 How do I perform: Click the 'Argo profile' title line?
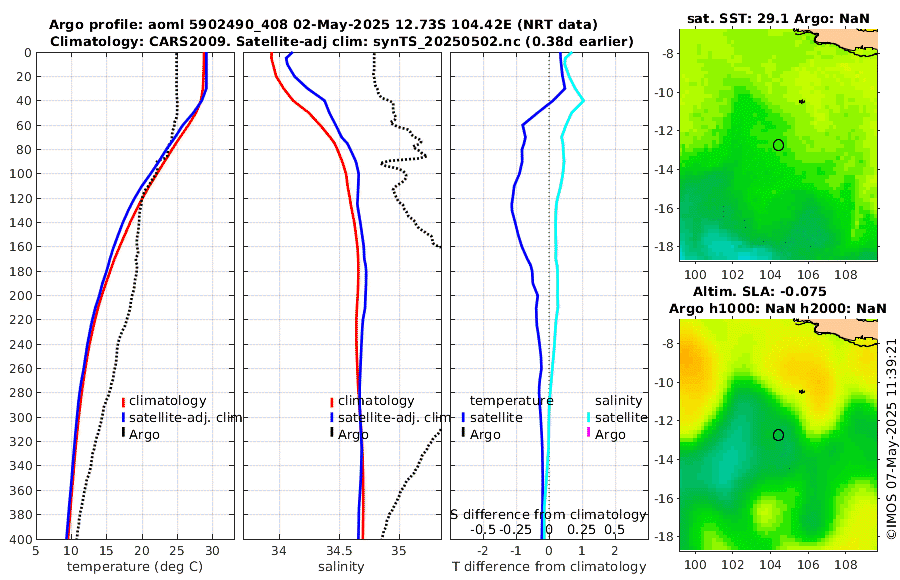(x=323, y=25)
